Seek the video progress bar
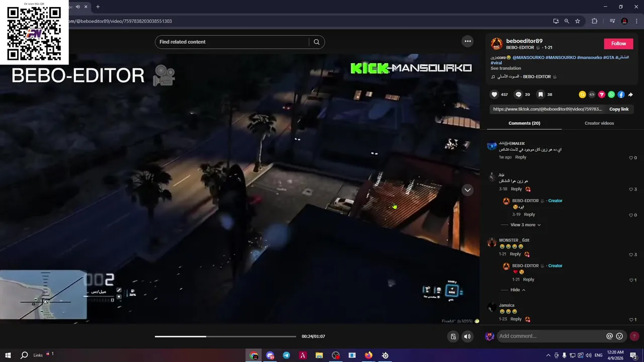This screenshot has width=644, height=362. coord(225,336)
